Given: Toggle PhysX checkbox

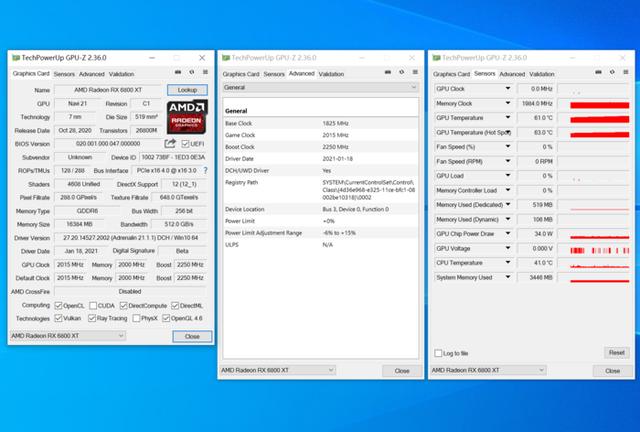Looking at the screenshot, I should [x=136, y=318].
